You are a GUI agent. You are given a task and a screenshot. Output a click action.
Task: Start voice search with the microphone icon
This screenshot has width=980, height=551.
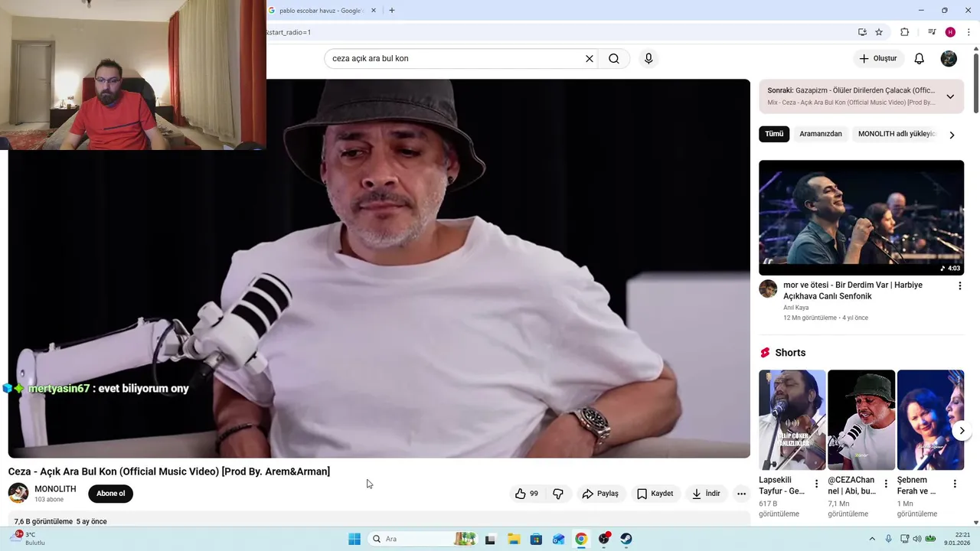tap(648, 59)
